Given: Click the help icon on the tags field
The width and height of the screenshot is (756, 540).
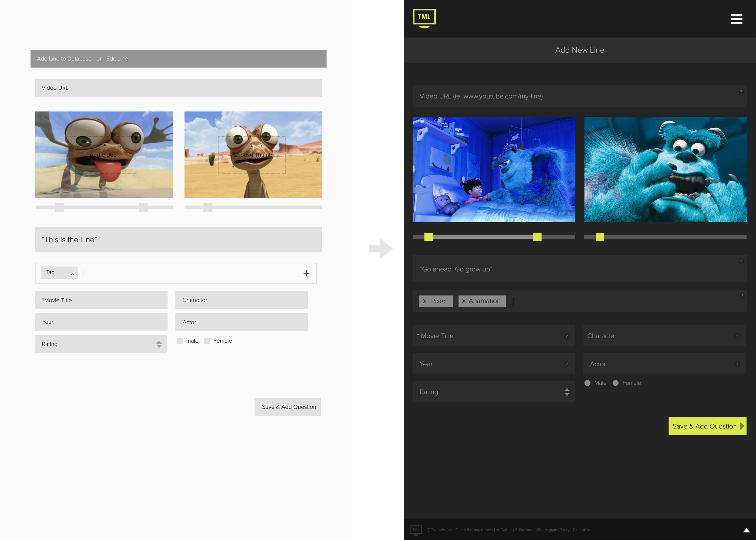Looking at the screenshot, I should [x=742, y=296].
